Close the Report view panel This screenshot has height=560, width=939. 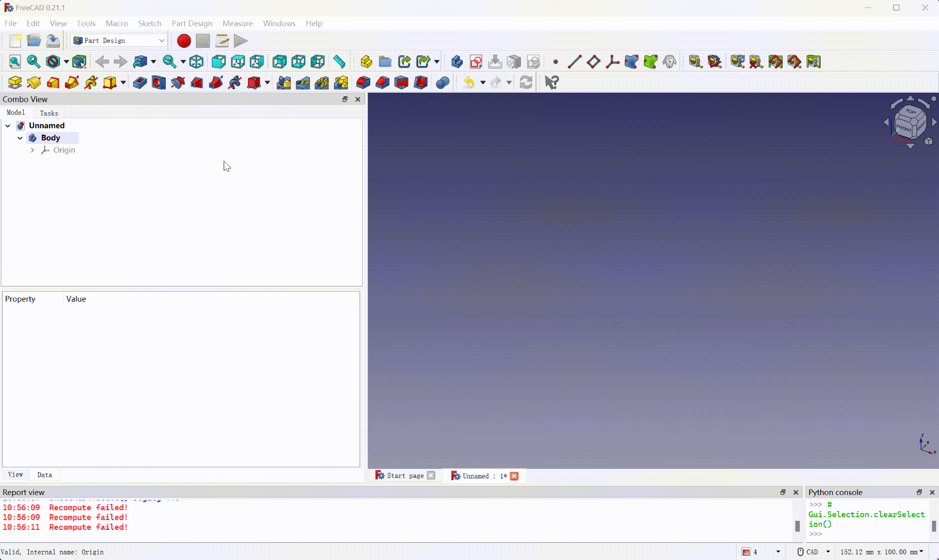796,492
